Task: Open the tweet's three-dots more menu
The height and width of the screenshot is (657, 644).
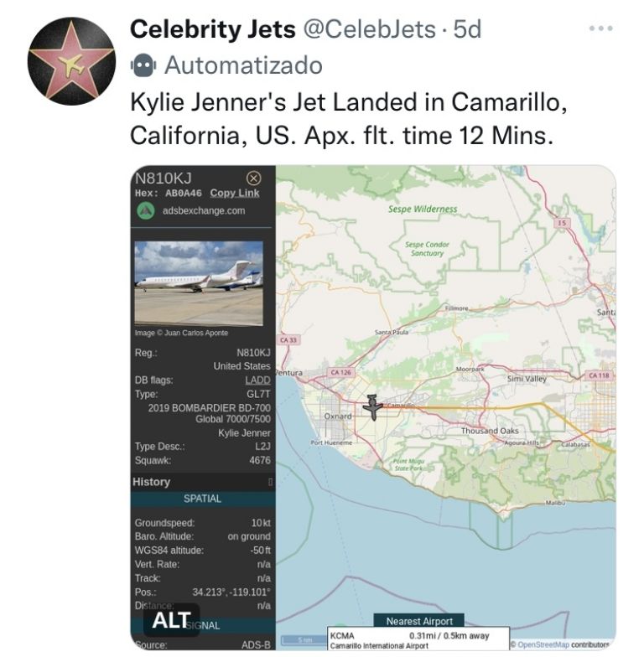Action: pyautogui.click(x=600, y=28)
